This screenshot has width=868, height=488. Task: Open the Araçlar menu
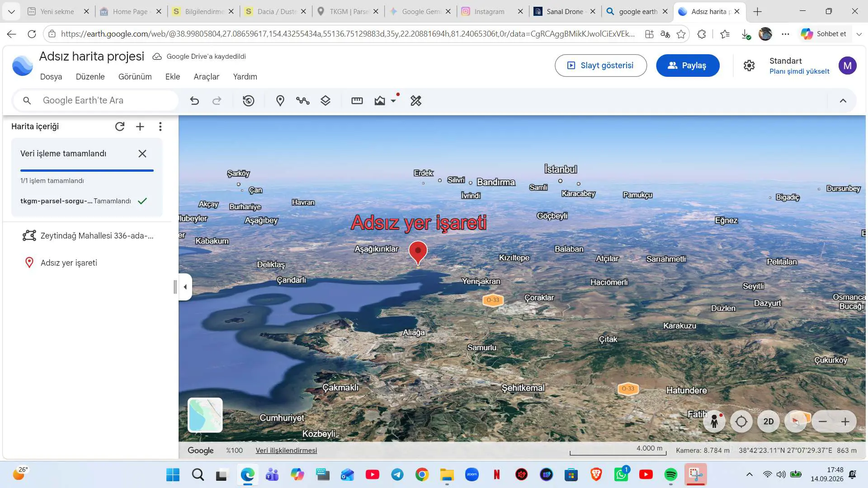[207, 77]
